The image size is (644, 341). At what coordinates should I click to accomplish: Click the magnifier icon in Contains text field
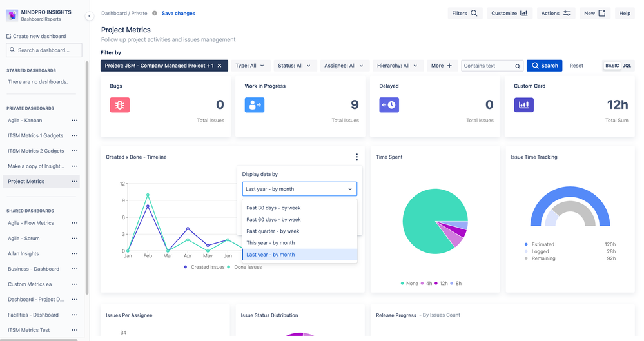point(518,66)
